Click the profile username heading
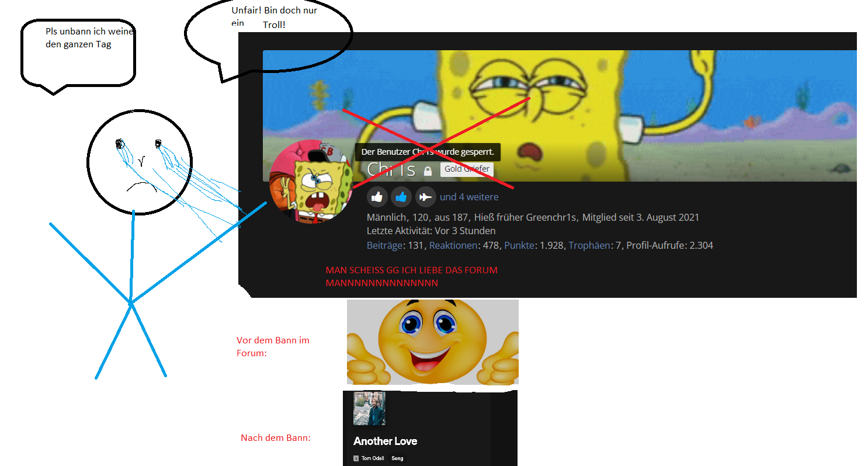868x466 pixels. pos(391,169)
